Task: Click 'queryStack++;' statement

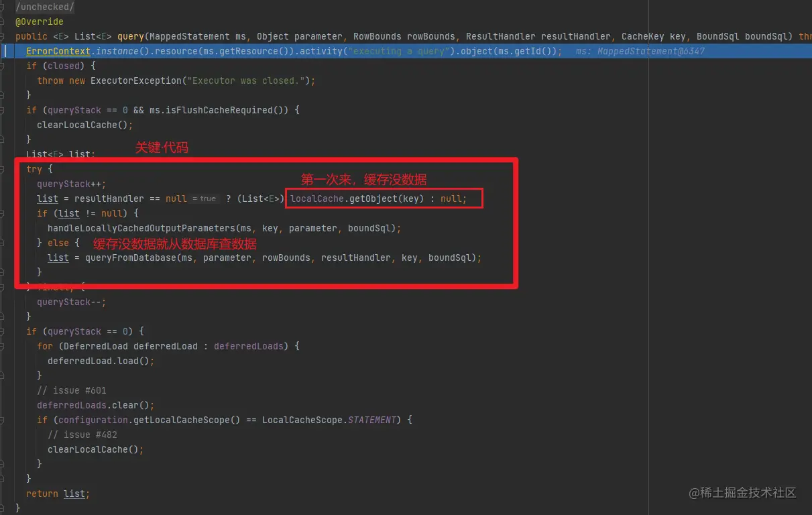Action: [x=72, y=184]
